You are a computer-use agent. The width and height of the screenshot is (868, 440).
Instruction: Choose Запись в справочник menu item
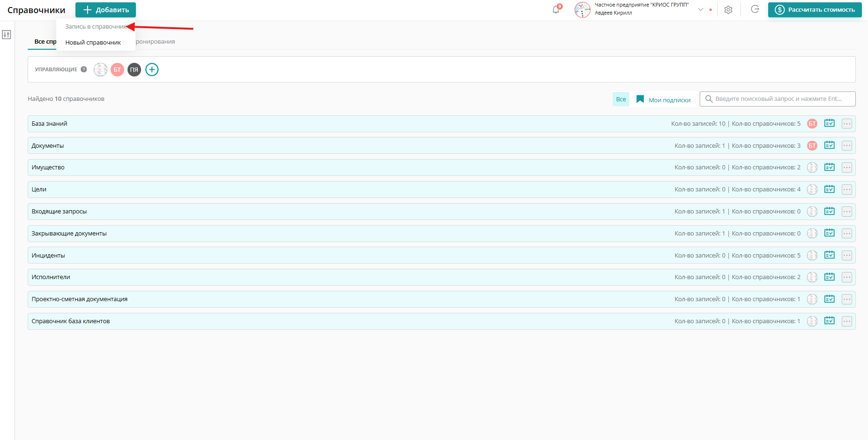pos(96,27)
